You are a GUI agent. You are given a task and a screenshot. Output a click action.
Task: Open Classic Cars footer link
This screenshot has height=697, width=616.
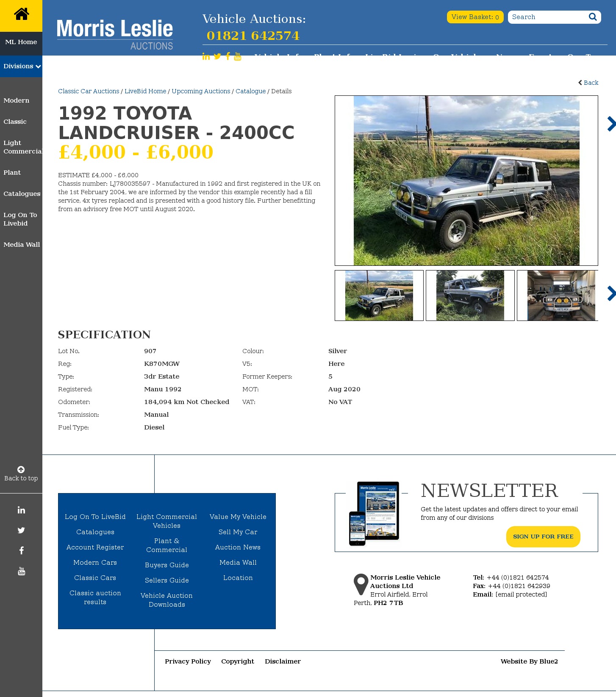tap(95, 578)
